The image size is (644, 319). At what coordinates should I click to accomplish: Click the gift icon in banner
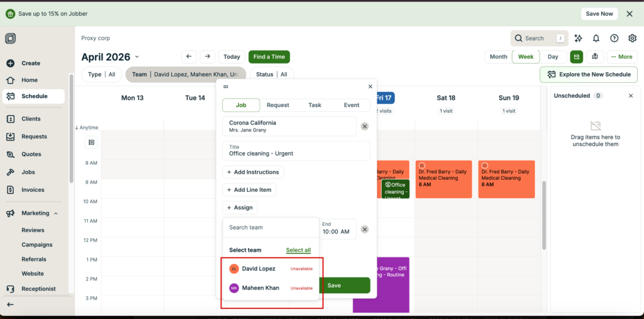10,14
